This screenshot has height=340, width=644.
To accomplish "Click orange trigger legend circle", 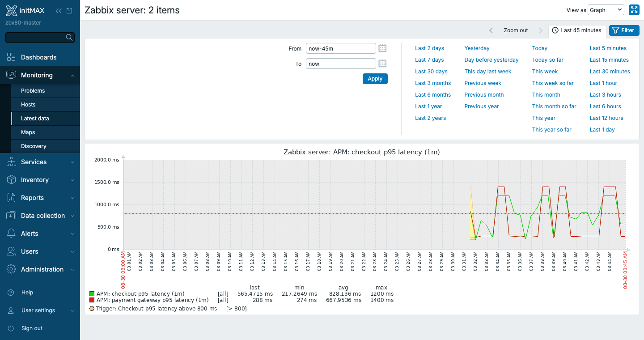I will [92, 309].
